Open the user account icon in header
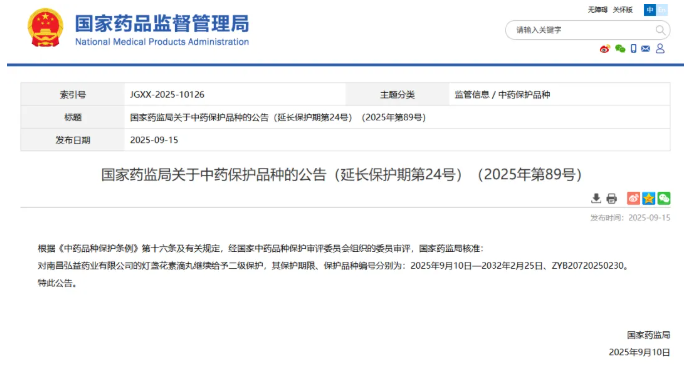The image size is (690, 369). (660, 48)
